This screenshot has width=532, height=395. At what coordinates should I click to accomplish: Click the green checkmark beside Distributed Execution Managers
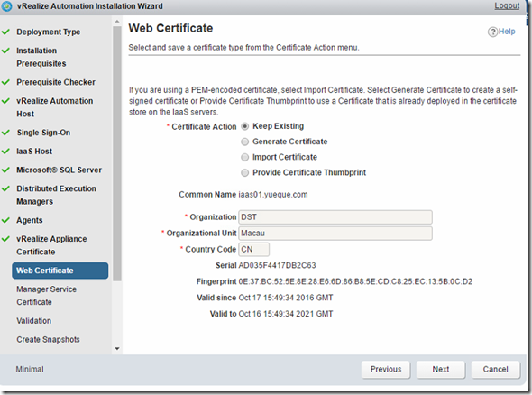pyautogui.click(x=5, y=188)
